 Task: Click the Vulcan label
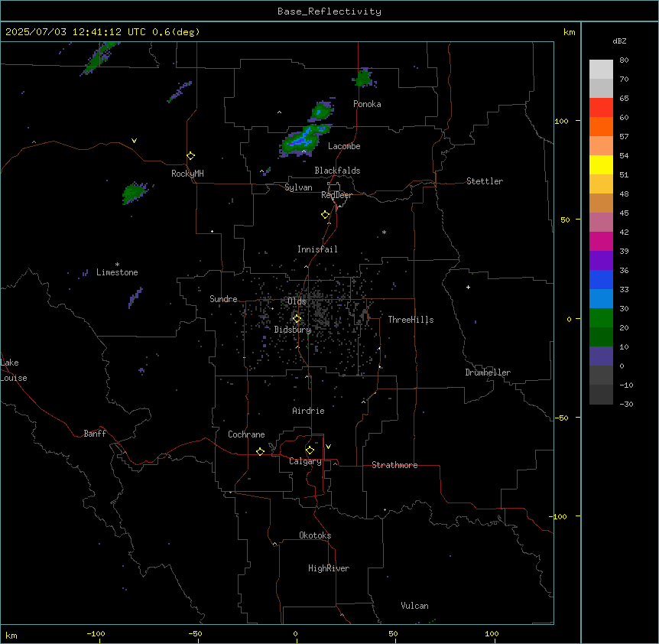(x=414, y=606)
